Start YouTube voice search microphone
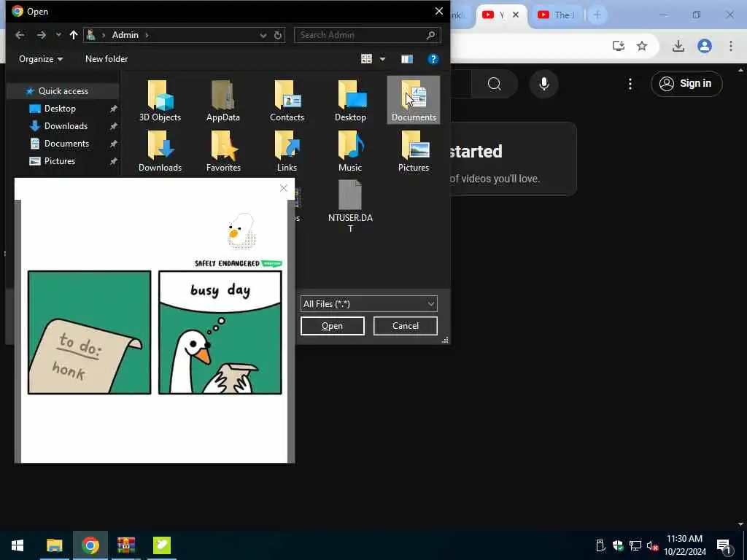The height and width of the screenshot is (560, 747). 543,84
